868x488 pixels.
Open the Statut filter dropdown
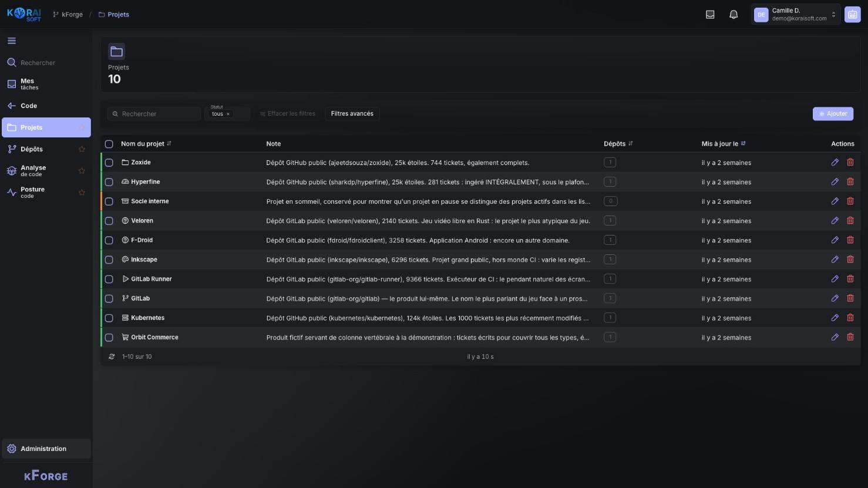[227, 113]
